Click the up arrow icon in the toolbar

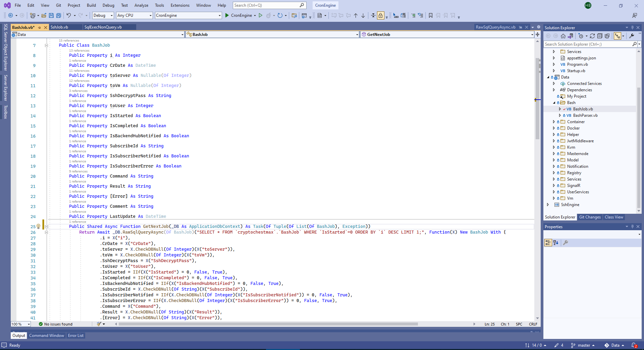356,15
